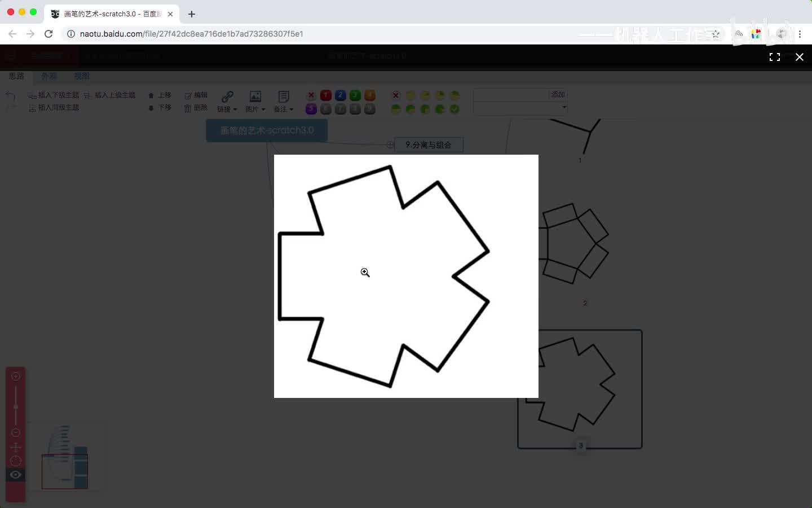Click the chain link icon

pos(227,97)
